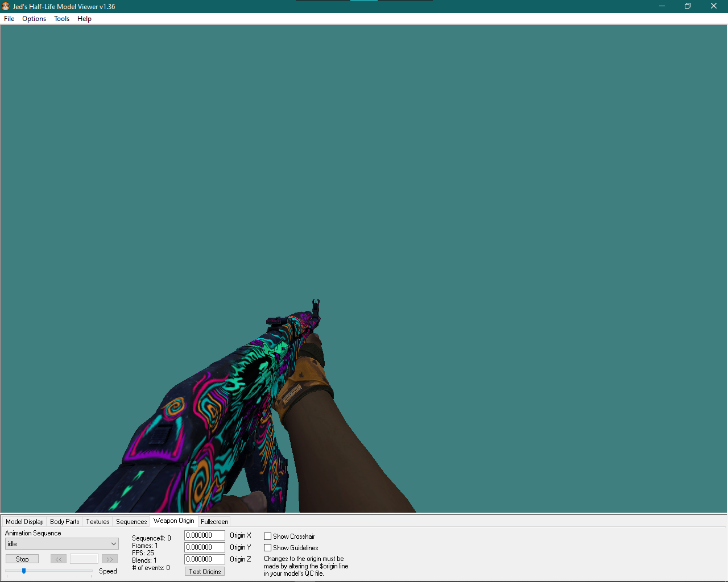Expand the Animation Sequence dropdown showing idle
Screen dimensions: 728x582
click(x=62, y=544)
